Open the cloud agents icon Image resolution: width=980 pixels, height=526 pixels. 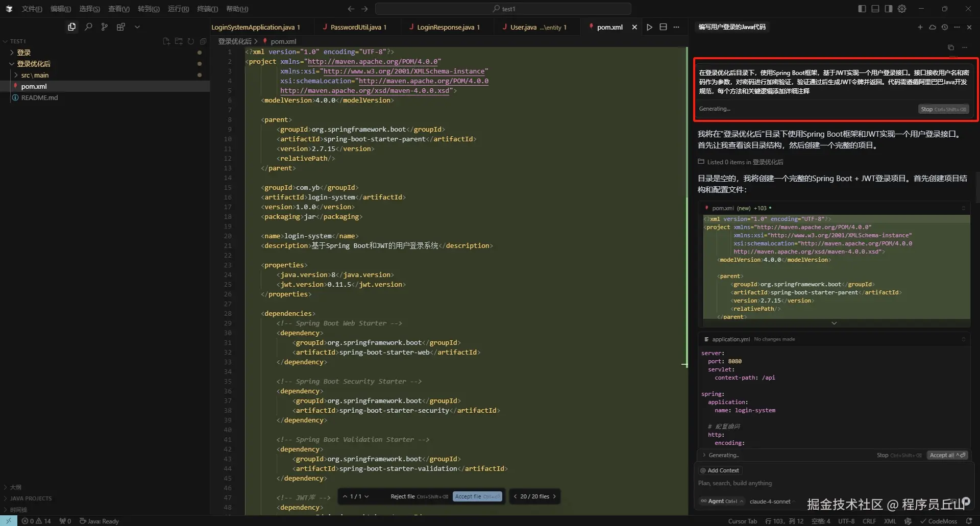click(x=933, y=27)
